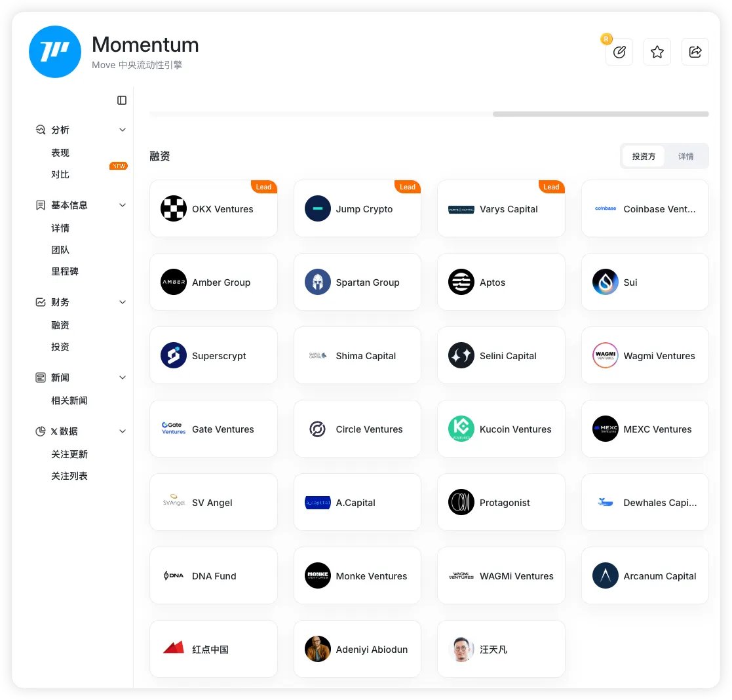The height and width of the screenshot is (700, 732).
Task: Click the OKX Ventures checkered logo
Action: [x=174, y=208]
